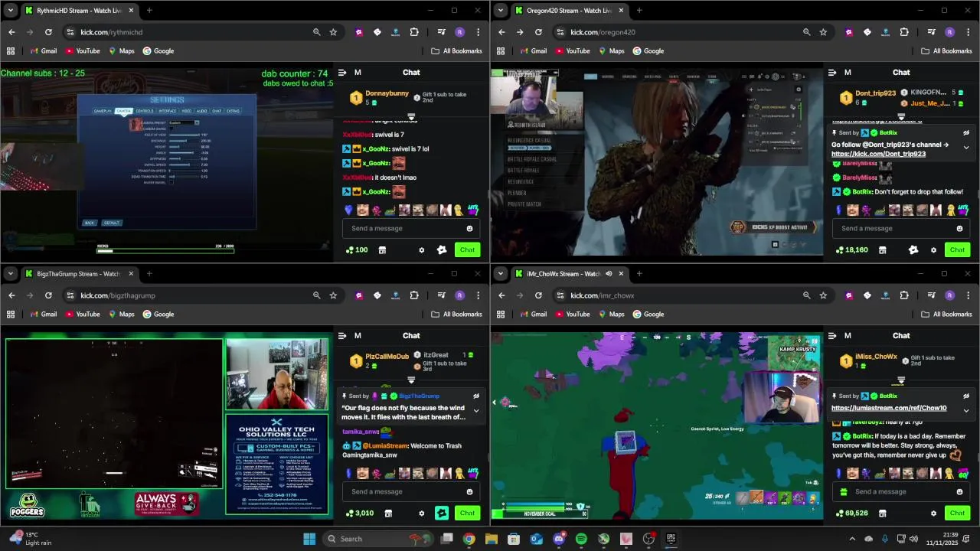
Task: Collapse leaderboard arrow in BigzThaGrump chat
Action: pos(411,380)
